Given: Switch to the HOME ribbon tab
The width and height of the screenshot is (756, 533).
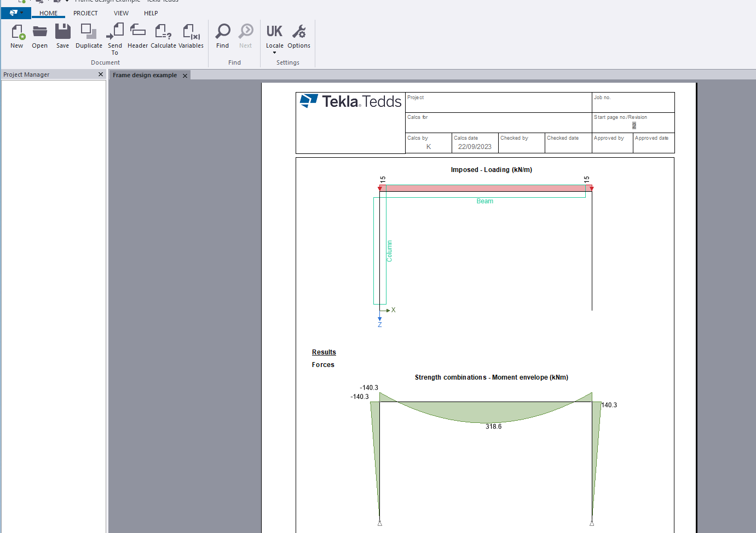Looking at the screenshot, I should pos(48,13).
